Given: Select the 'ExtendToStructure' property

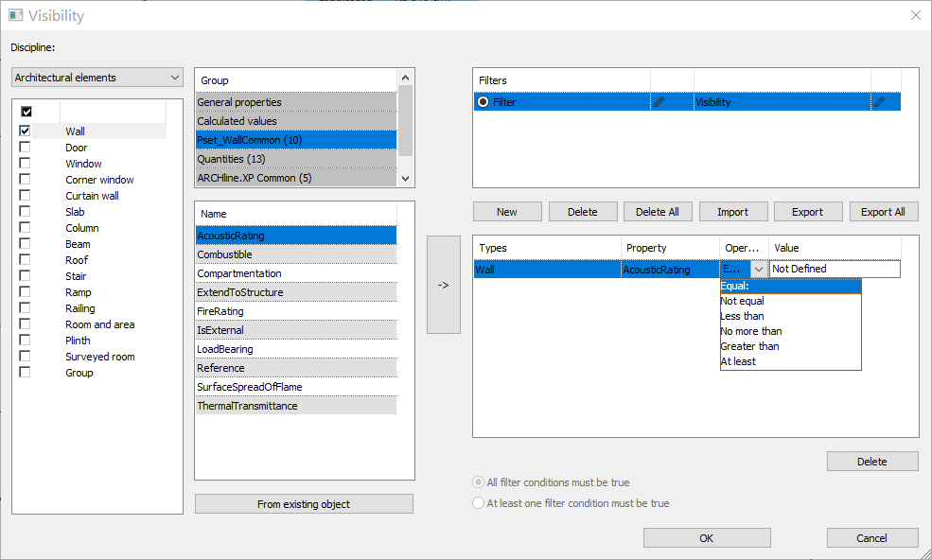Looking at the screenshot, I should (296, 292).
